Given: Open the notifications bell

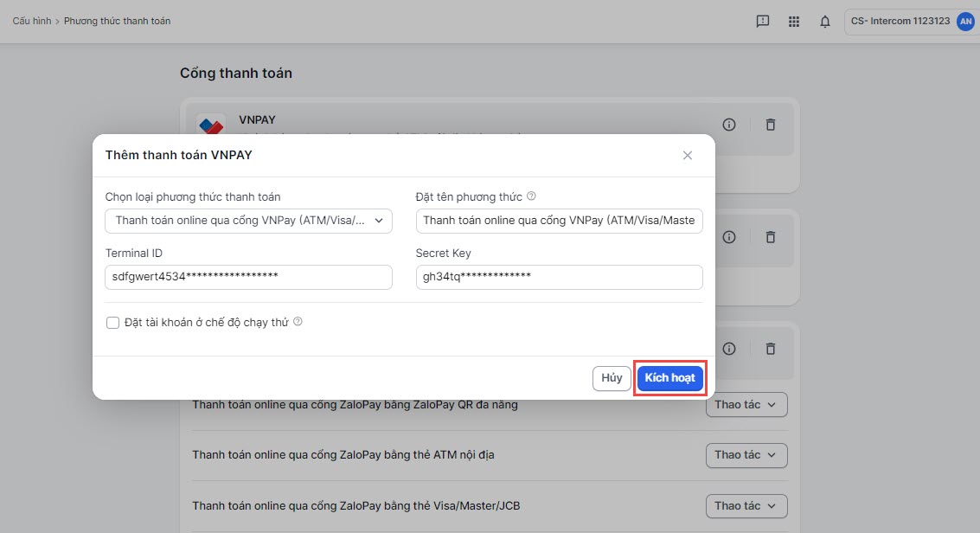Looking at the screenshot, I should pos(825,22).
